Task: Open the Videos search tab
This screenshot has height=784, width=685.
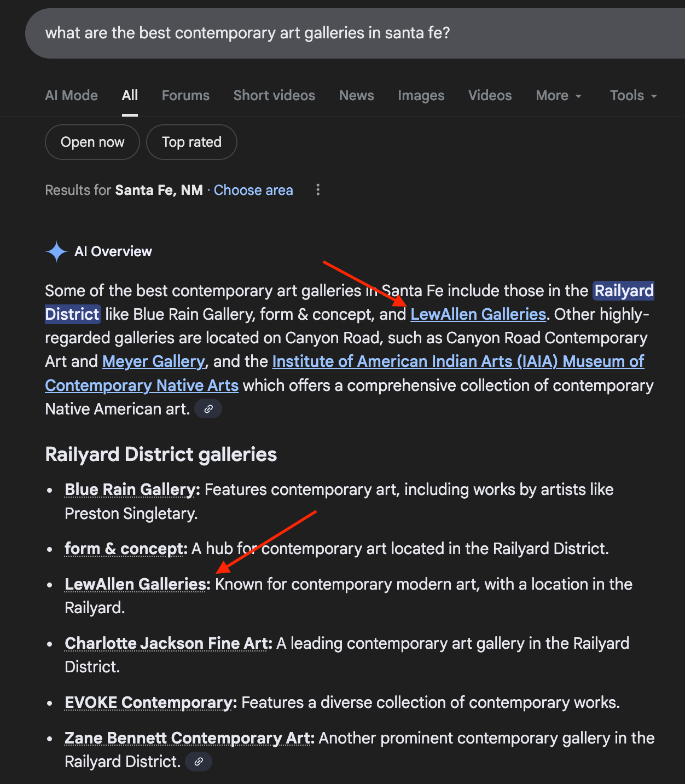Action: click(490, 96)
